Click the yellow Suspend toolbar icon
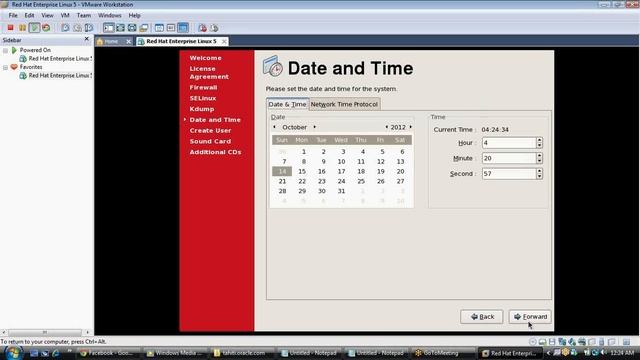640x360 pixels. [x=22, y=28]
